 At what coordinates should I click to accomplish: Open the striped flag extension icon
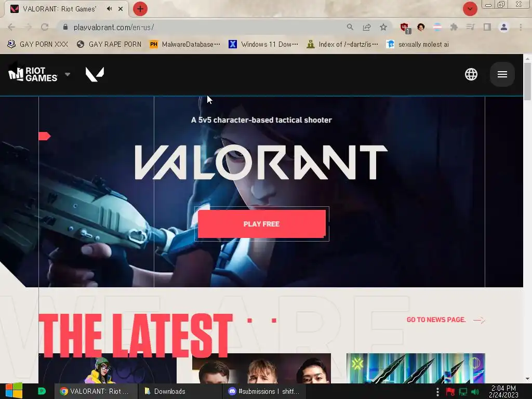point(437,27)
